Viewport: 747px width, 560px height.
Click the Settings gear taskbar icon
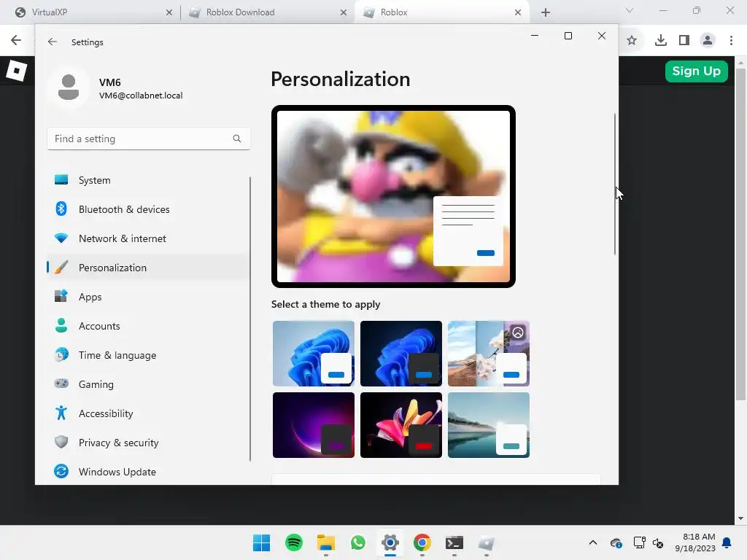(390, 542)
